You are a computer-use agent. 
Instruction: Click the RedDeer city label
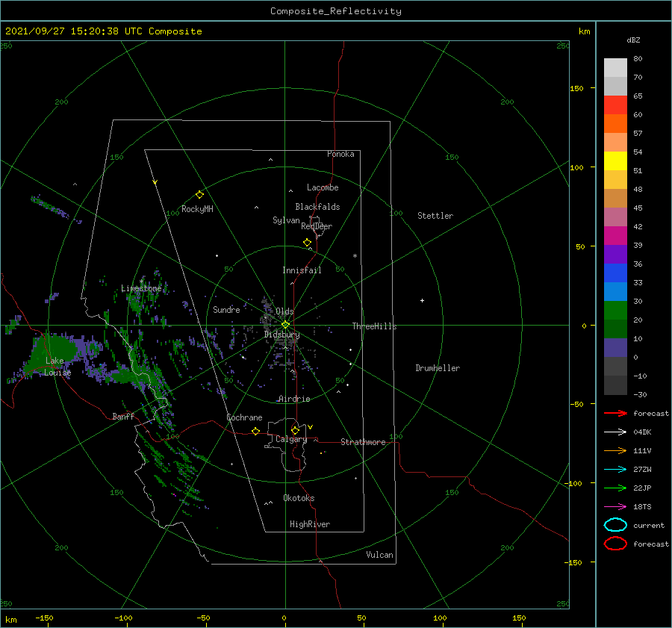[317, 226]
